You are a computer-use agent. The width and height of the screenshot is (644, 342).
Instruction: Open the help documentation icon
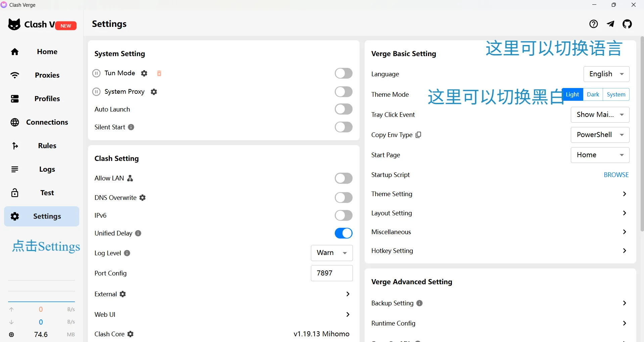point(593,24)
